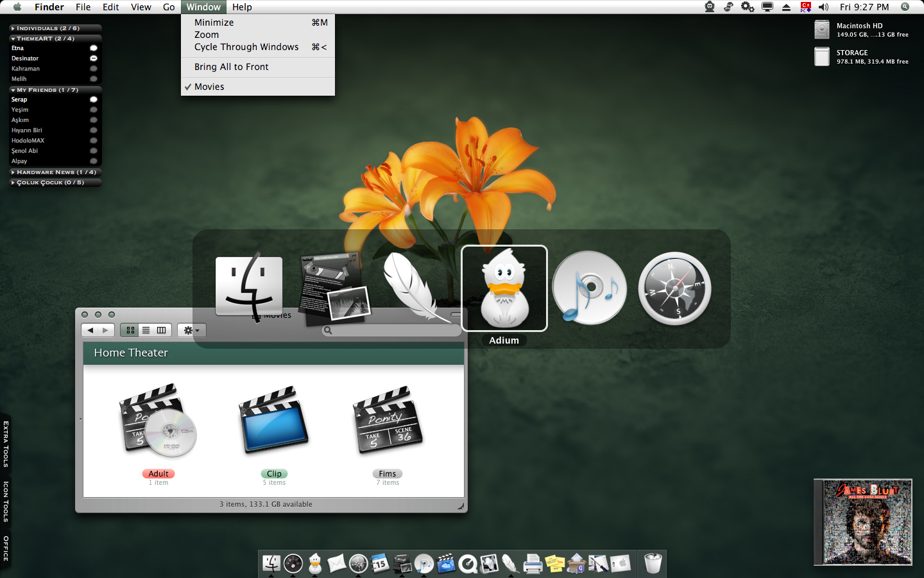Switch Finder window to icon view
This screenshot has height=578, width=924.
point(130,330)
